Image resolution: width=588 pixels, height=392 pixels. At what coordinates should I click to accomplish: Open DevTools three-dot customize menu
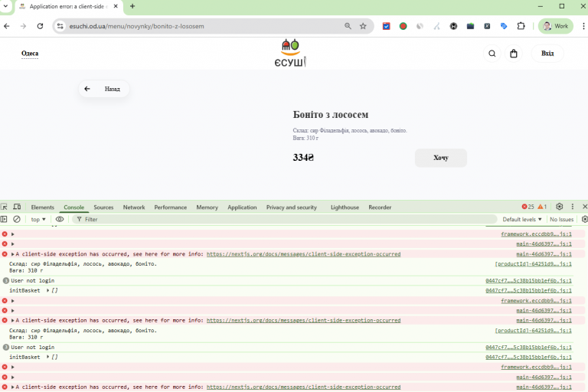tap(572, 207)
